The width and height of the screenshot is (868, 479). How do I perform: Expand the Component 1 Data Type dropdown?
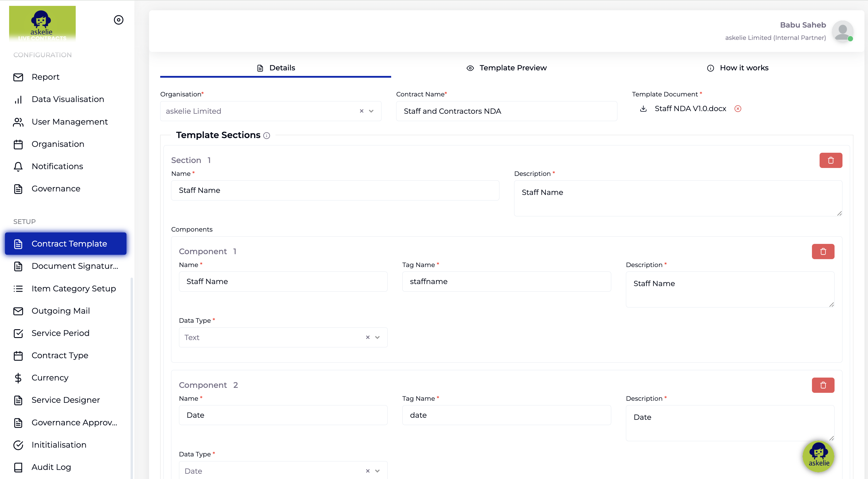point(378,337)
